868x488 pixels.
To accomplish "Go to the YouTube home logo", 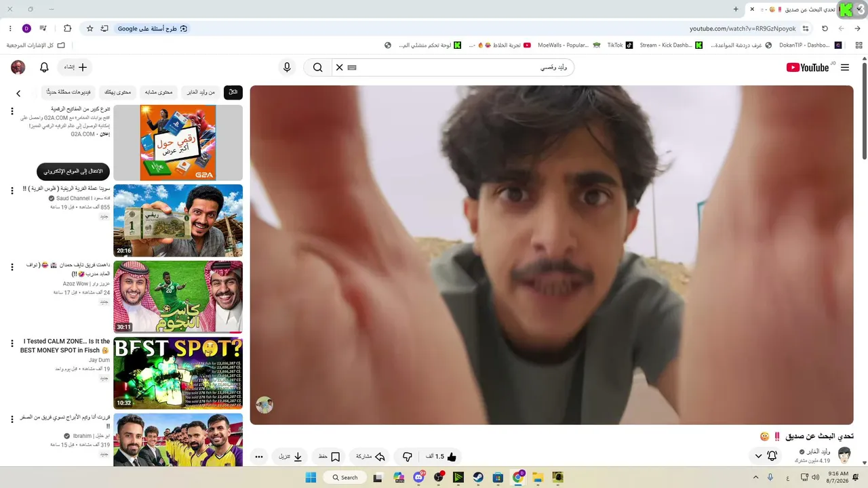I will 808,67.
